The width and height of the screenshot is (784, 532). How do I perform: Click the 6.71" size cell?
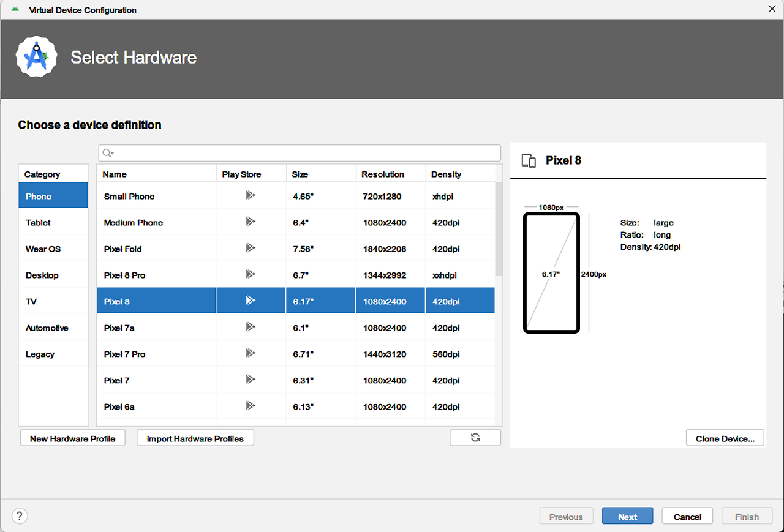coord(321,354)
